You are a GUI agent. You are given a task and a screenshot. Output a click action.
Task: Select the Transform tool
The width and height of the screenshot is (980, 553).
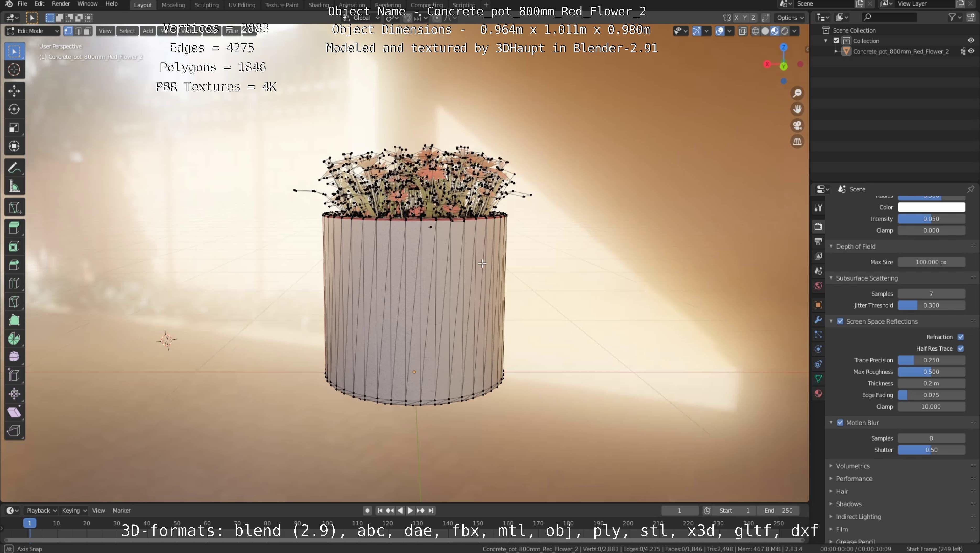point(14,146)
